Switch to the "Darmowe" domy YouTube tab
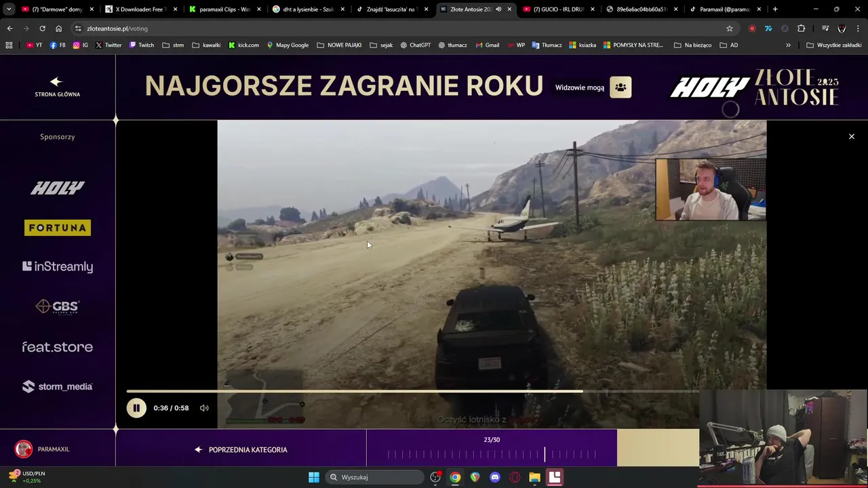The width and height of the screenshot is (868, 488). [x=56, y=9]
